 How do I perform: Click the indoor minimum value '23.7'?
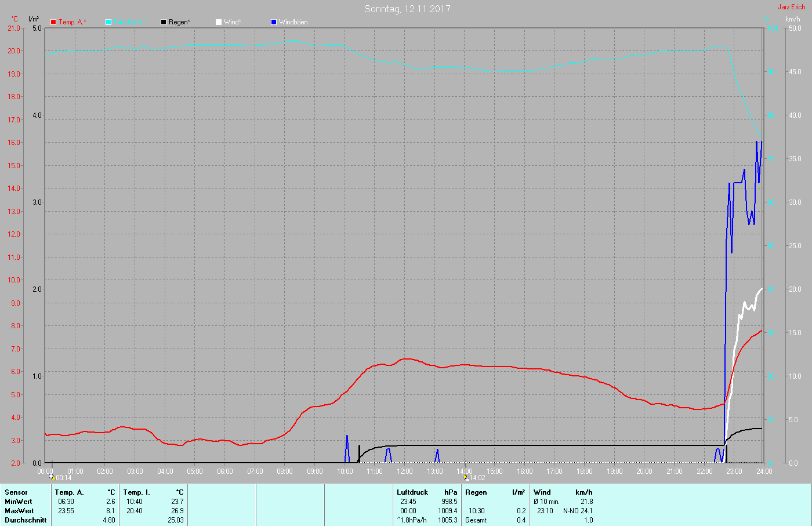point(177,502)
